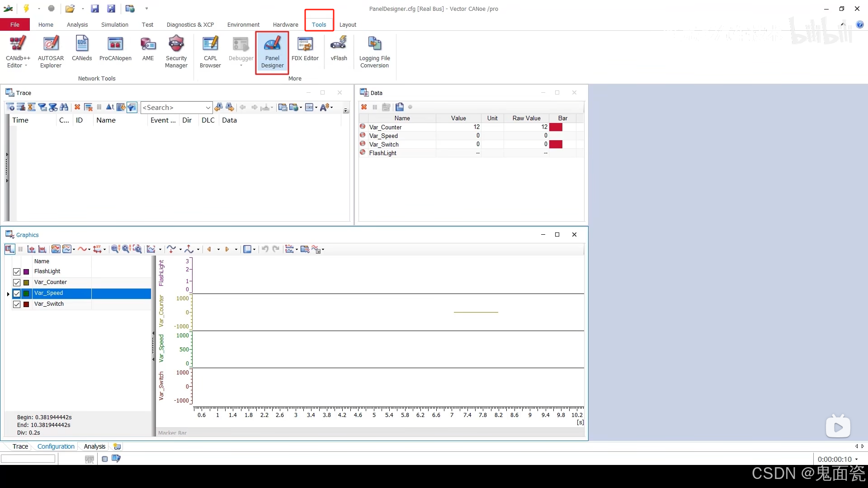868x488 pixels.
Task: Click the help question mark icon
Action: [x=860, y=24]
